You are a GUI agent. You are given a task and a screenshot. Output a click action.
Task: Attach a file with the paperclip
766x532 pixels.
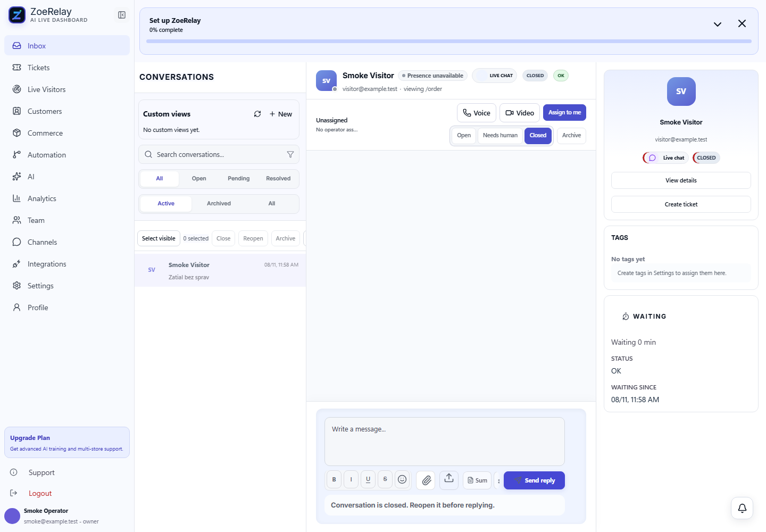pos(427,480)
